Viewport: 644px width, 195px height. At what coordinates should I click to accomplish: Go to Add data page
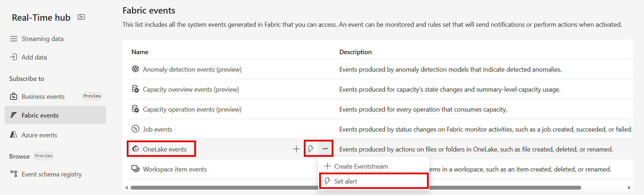(34, 57)
